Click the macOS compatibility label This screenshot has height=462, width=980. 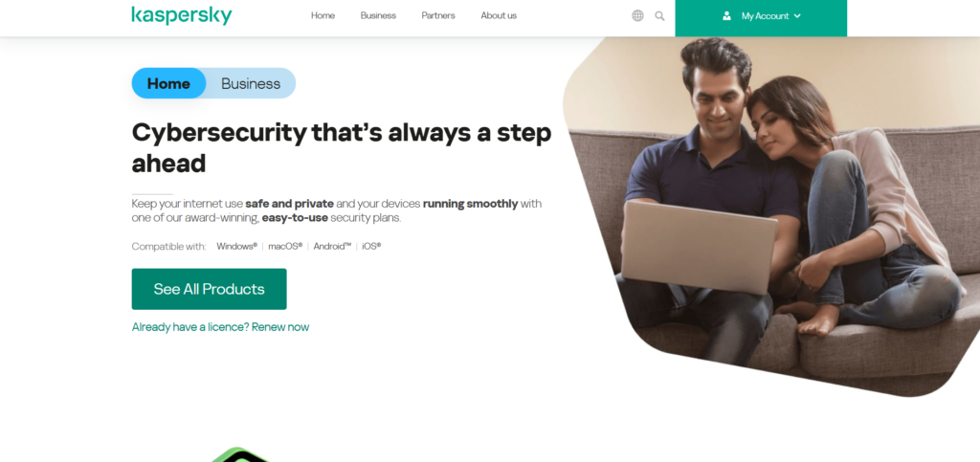click(x=285, y=246)
